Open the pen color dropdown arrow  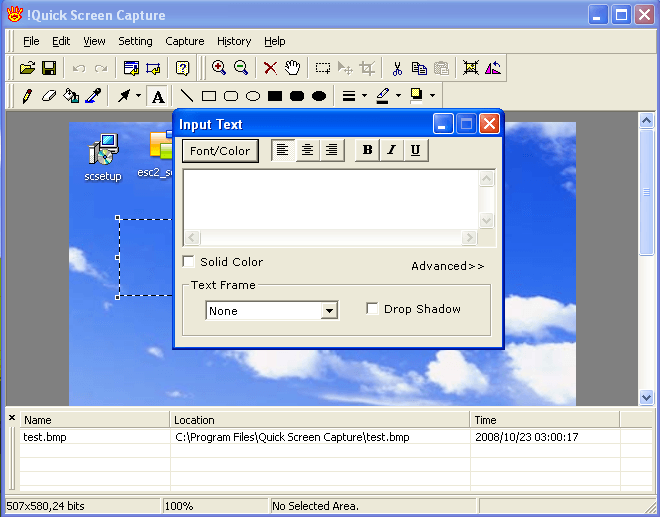pos(398,96)
